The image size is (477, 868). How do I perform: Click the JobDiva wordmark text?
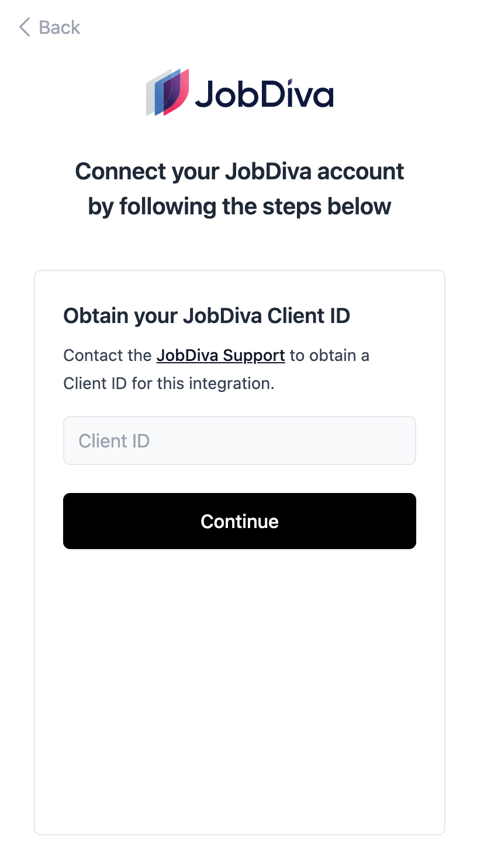[264, 93]
